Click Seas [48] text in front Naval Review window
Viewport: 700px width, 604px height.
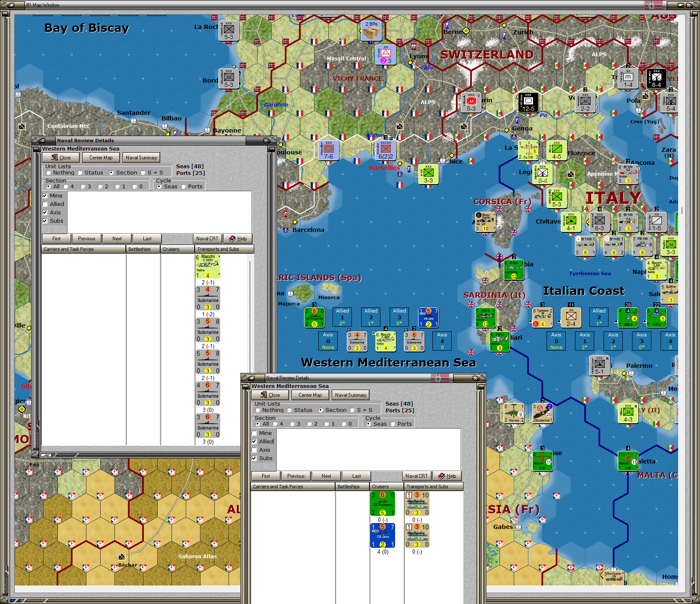tap(399, 404)
